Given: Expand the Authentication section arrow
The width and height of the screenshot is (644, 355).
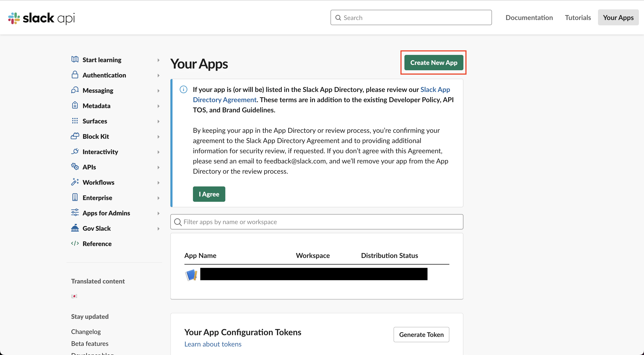Looking at the screenshot, I should (x=158, y=75).
